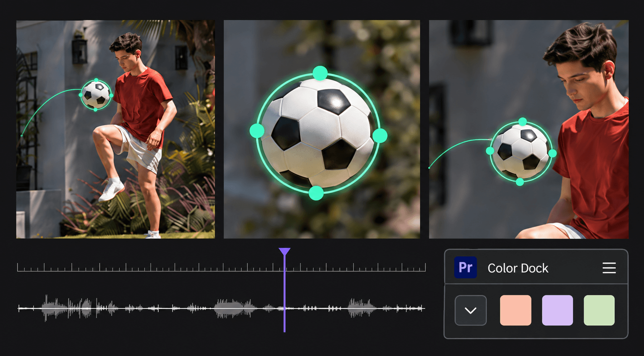Click right tracking handle on middle ball

coord(380,135)
